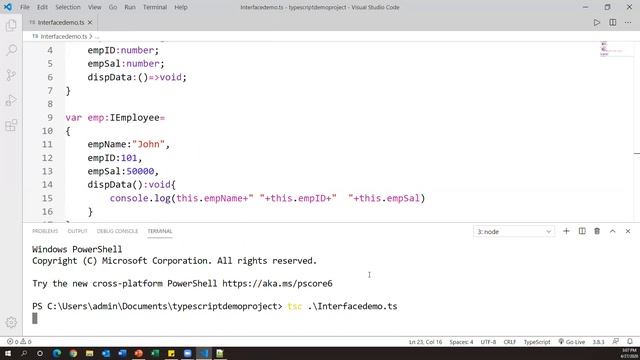The width and height of the screenshot is (640, 360).
Task: Switch to the TERMINAL panel tab
Action: pyautogui.click(x=160, y=231)
